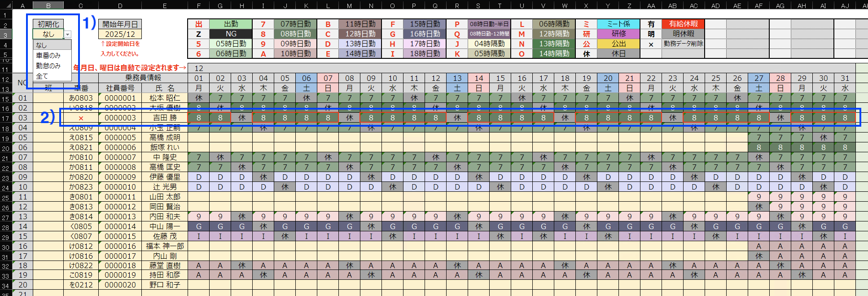Click the red 出 code in the legend
Image resolution: width=868 pixels, height=296 pixels.
click(198, 24)
